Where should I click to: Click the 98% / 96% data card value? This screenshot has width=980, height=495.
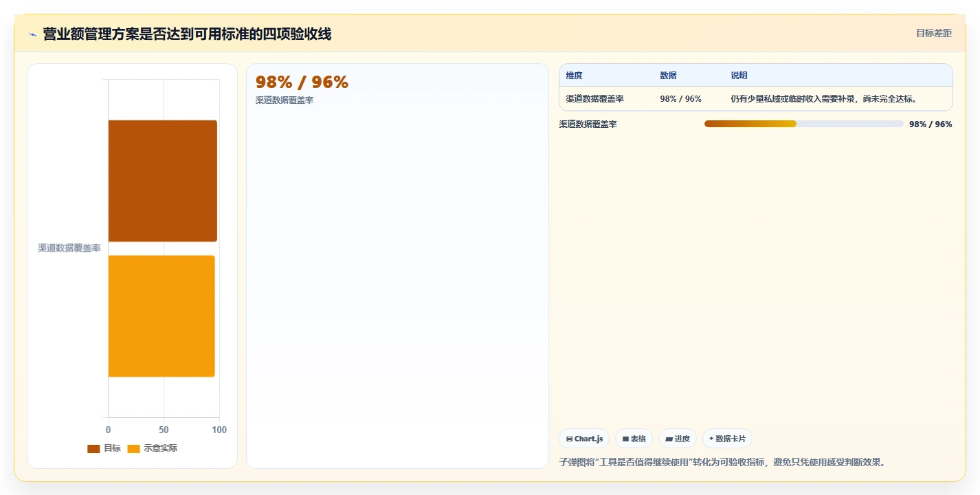click(x=302, y=82)
